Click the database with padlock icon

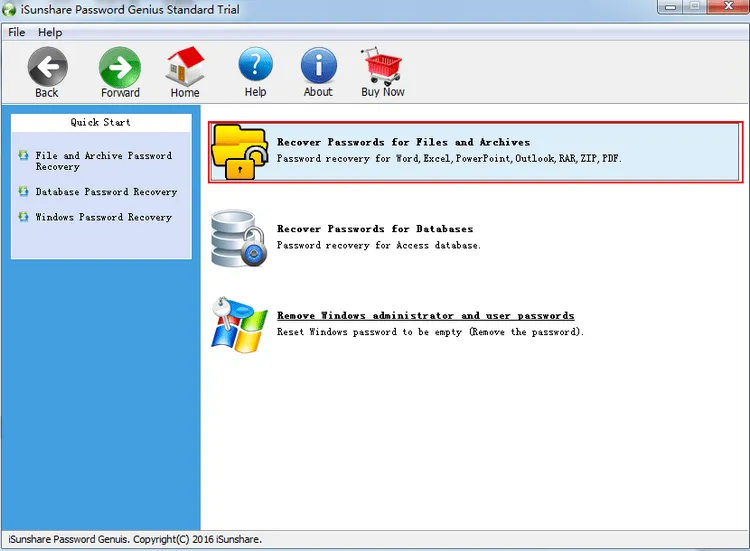coord(239,238)
